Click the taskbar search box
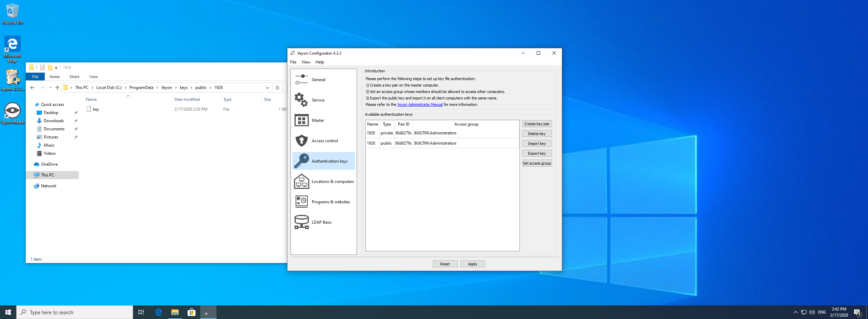 [75, 312]
